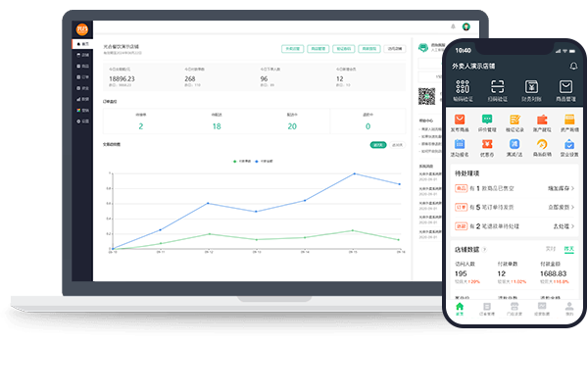Tap the blue 满减/送 discount icon
Image resolution: width=588 pixels, height=392 pixels.
[x=514, y=144]
